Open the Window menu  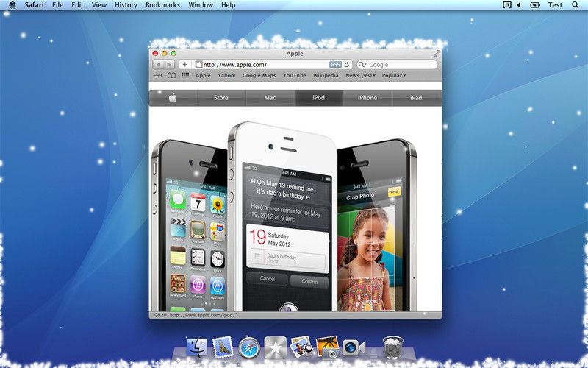[x=201, y=5]
